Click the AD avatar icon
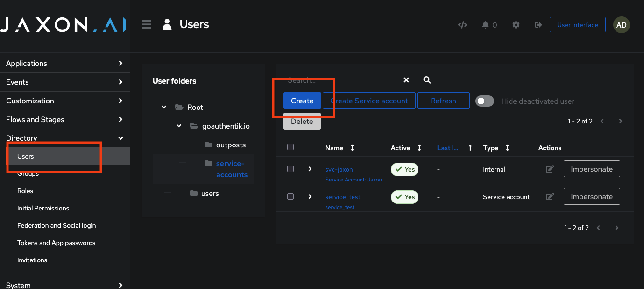 pyautogui.click(x=621, y=24)
